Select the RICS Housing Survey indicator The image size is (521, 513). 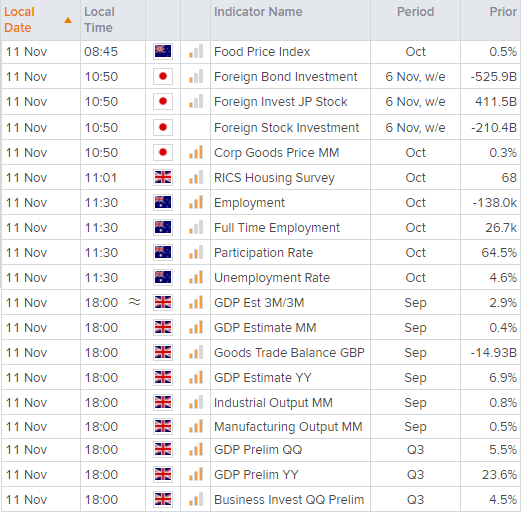[274, 178]
